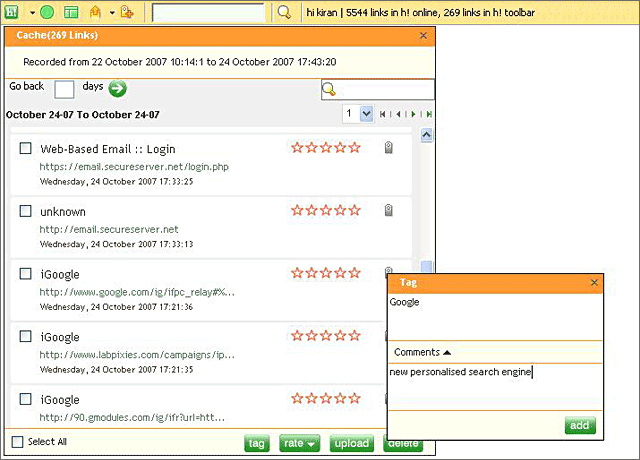Close the Tag popup
The width and height of the screenshot is (640, 460).
(594, 282)
